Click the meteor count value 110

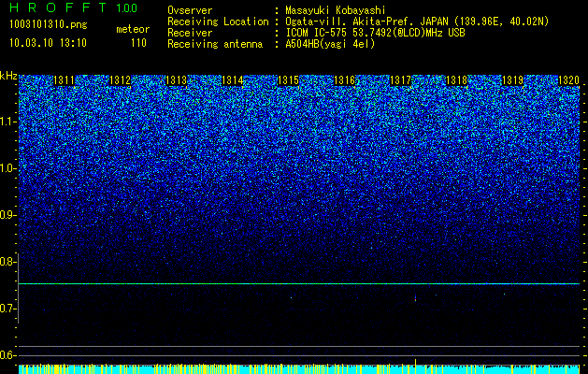click(x=138, y=43)
